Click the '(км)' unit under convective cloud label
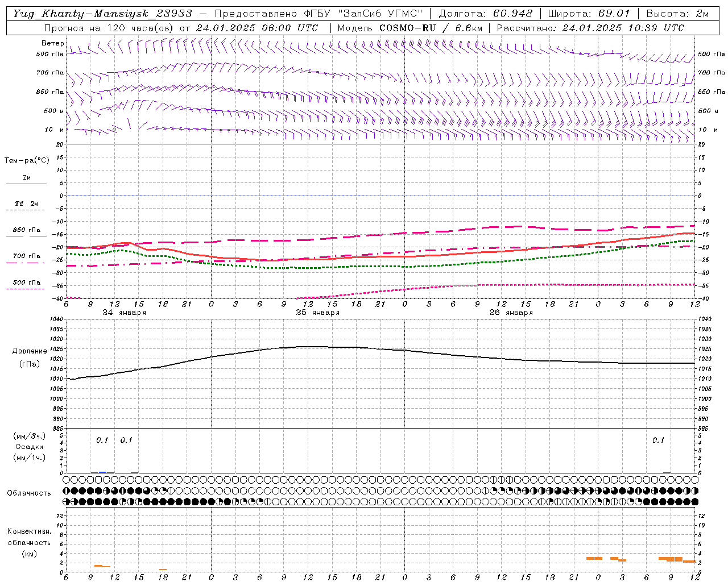The image size is (728, 582). point(29,554)
